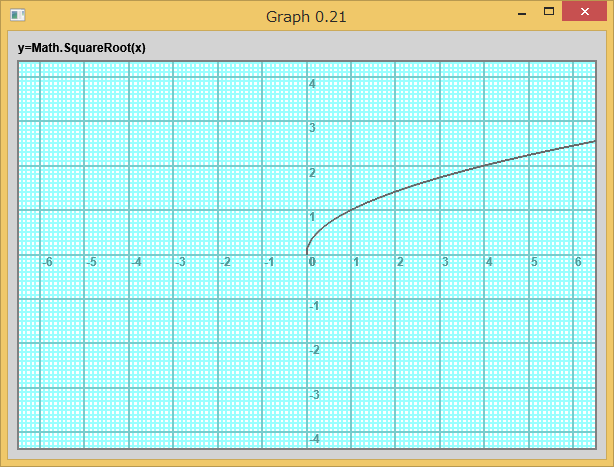This screenshot has height=467, width=614.
Task: Maximize the Graph 0.21 window
Action: pyautogui.click(x=549, y=12)
